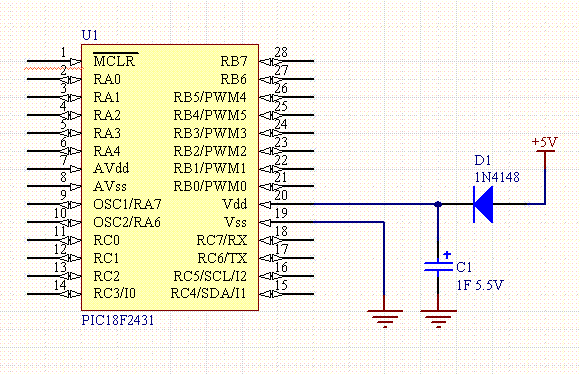Select pin 14 RC3/I0 line
This screenshot has height=374, width=580.
pos(54,294)
